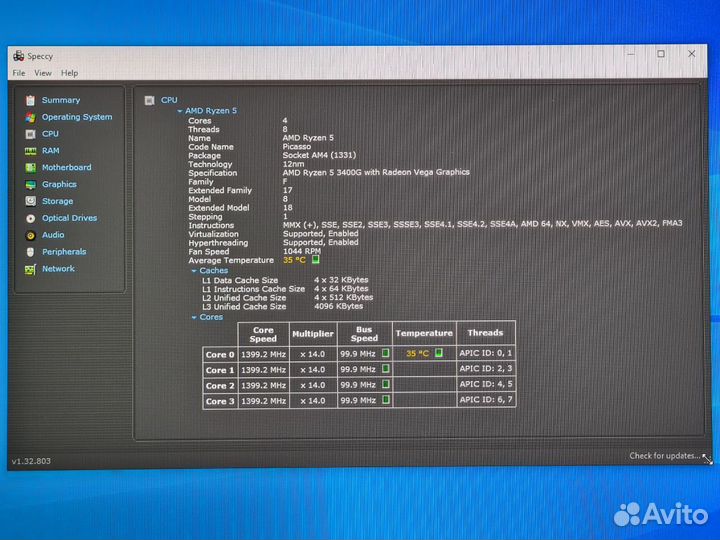Open the Graphics section label
The image size is (720, 540).
(x=59, y=184)
